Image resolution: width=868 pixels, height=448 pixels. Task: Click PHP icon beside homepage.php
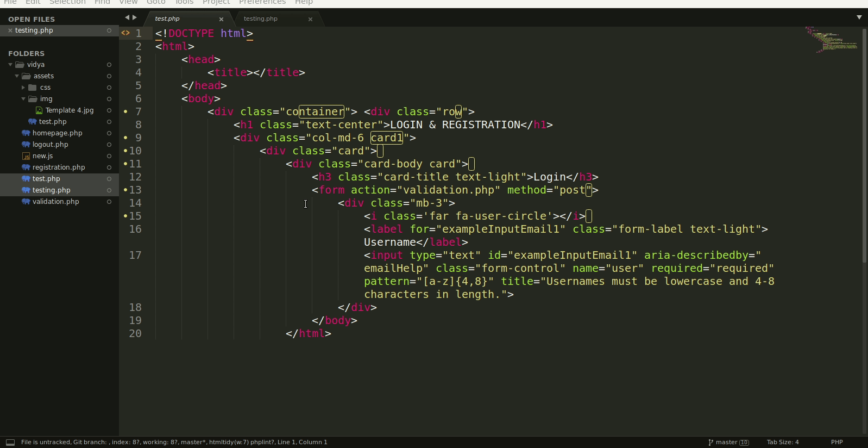pyautogui.click(x=26, y=133)
